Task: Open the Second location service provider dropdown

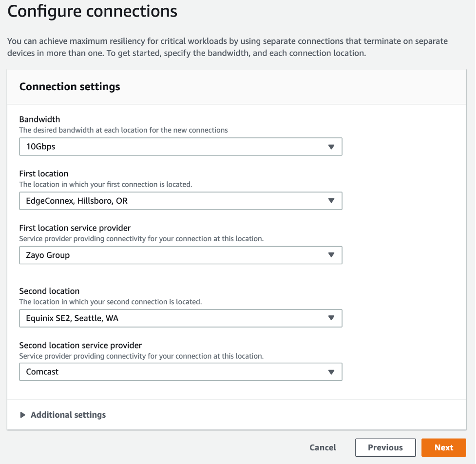Action: click(x=180, y=371)
